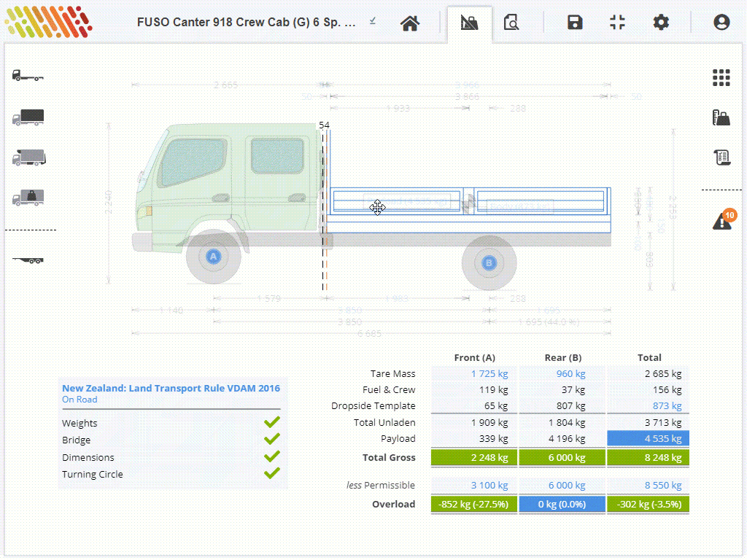This screenshot has height=560, width=747.
Task: Switch to the drawing view tab
Action: [x=469, y=22]
